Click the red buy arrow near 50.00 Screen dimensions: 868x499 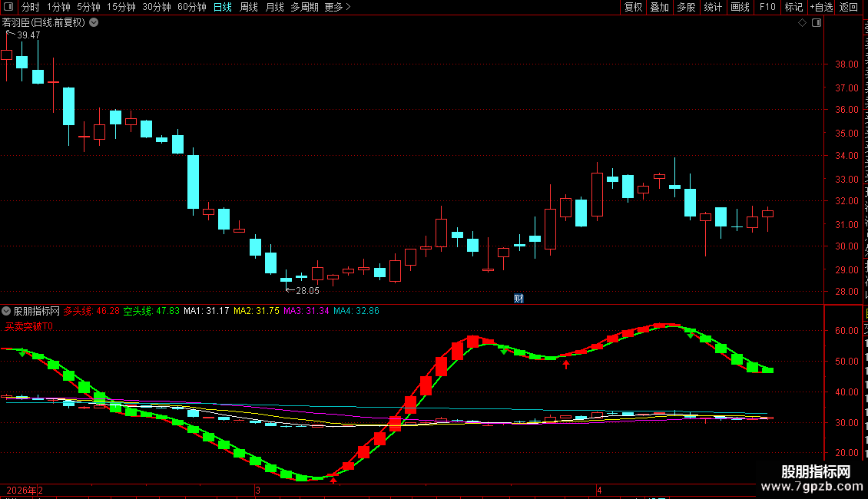(x=566, y=364)
